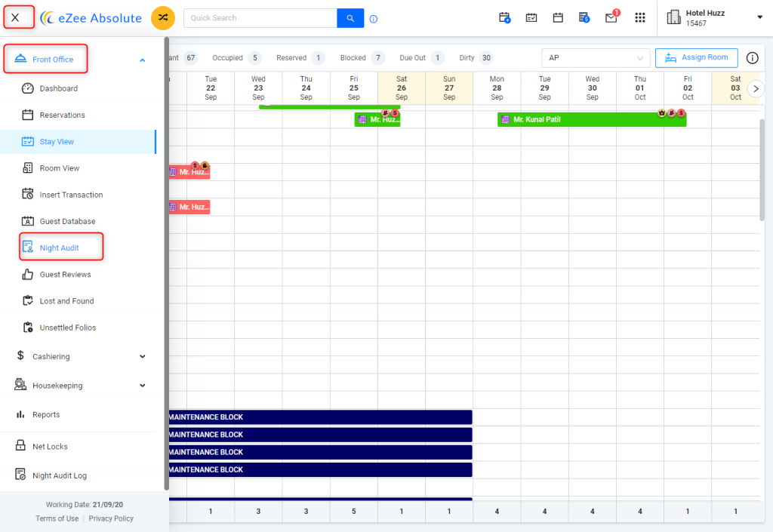Click the stay view vertical scrollbar

[762, 170]
